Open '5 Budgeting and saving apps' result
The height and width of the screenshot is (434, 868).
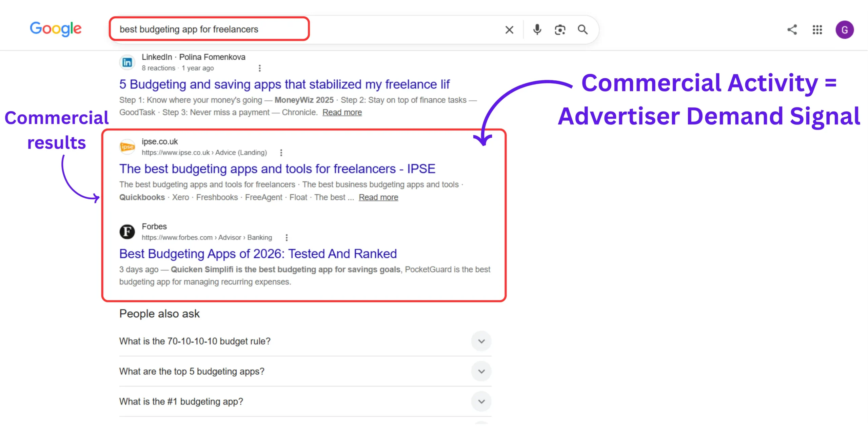coord(284,84)
